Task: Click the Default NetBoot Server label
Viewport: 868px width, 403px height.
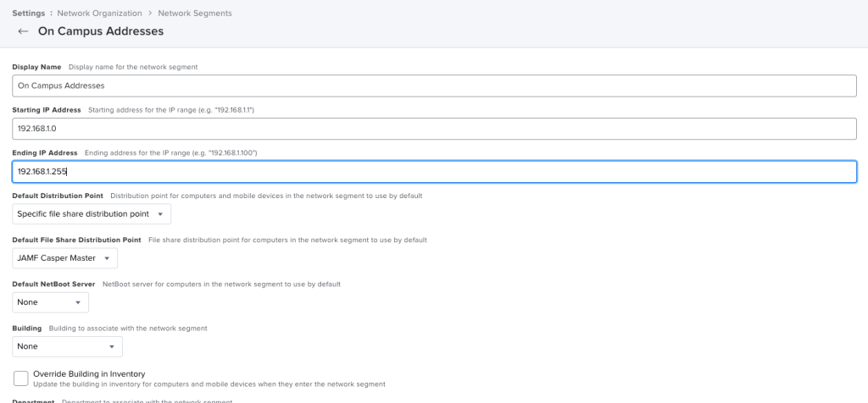Action: [x=53, y=284]
